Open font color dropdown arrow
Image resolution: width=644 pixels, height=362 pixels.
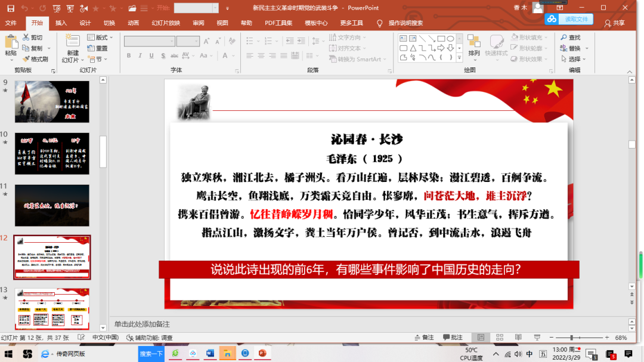[x=234, y=56]
